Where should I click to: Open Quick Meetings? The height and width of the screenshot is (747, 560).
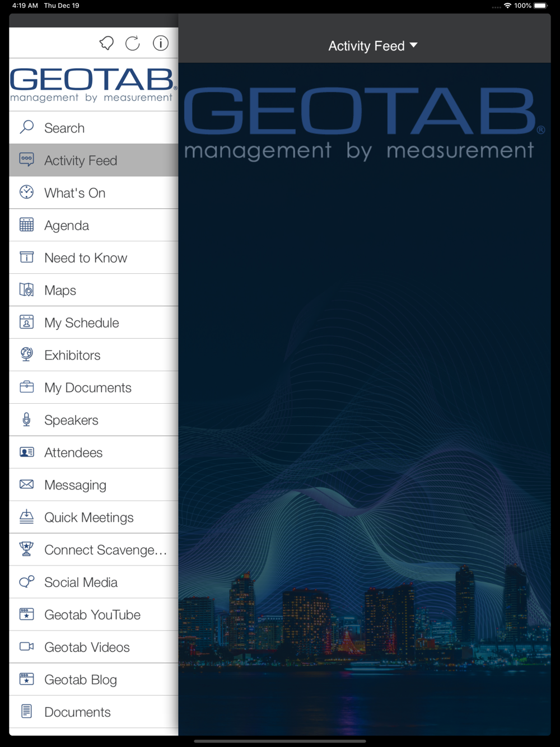[x=94, y=517]
